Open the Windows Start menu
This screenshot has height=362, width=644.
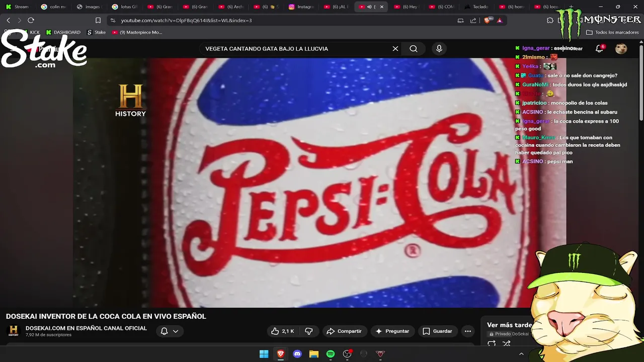click(264, 354)
